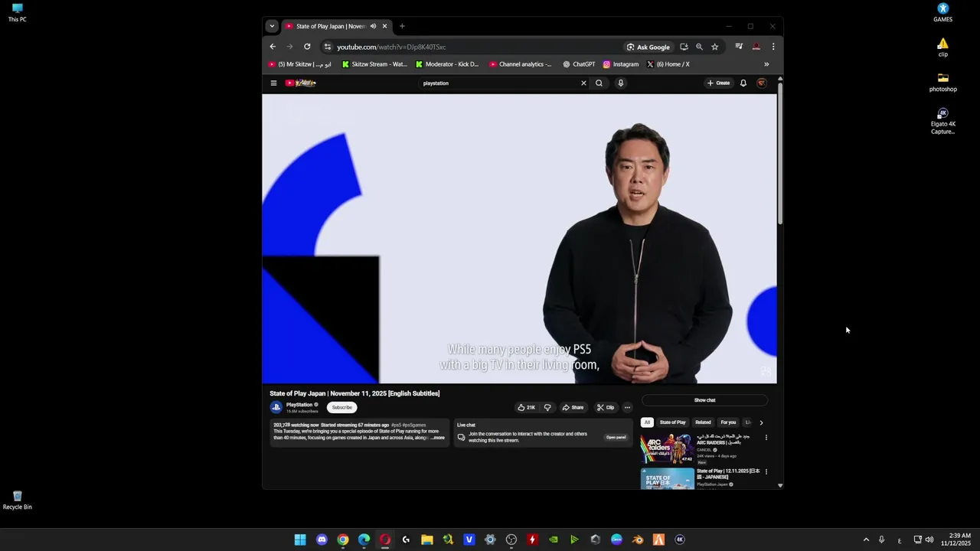
Task: Open the ARC Raiders video thumbnail
Action: [667, 448]
